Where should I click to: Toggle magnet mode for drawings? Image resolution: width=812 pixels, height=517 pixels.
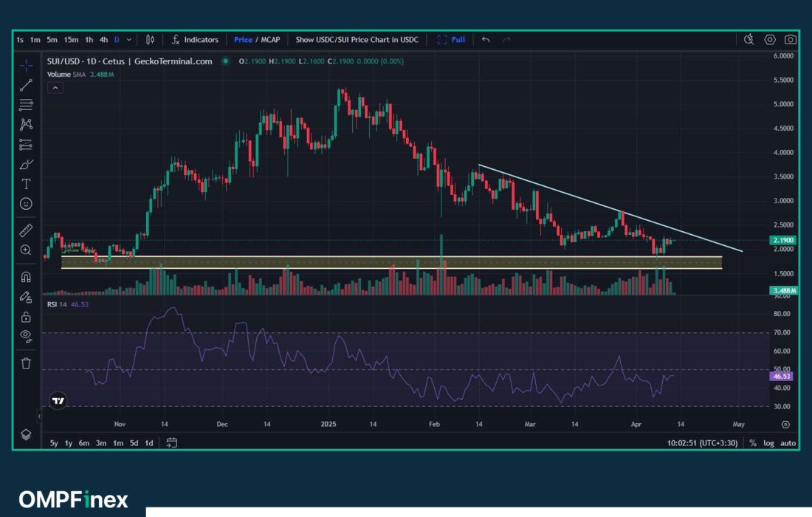coord(26,278)
